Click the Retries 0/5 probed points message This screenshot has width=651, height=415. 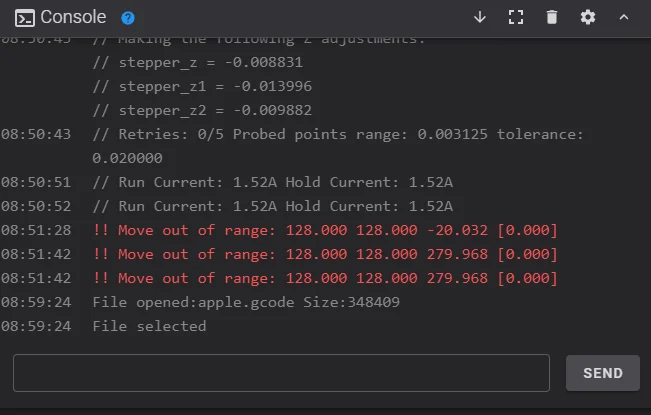click(338, 134)
